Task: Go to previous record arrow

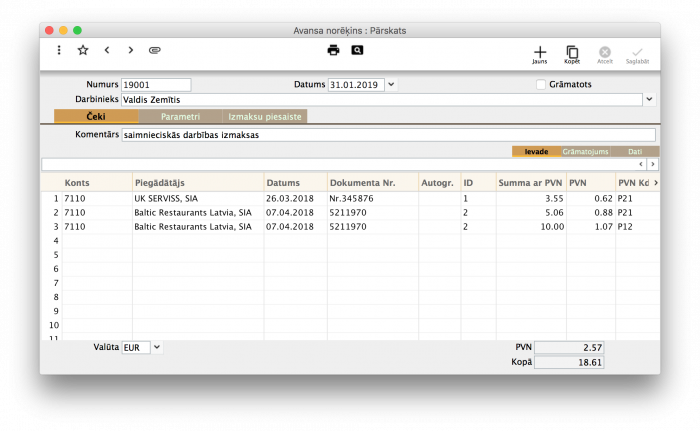Action: (x=107, y=50)
